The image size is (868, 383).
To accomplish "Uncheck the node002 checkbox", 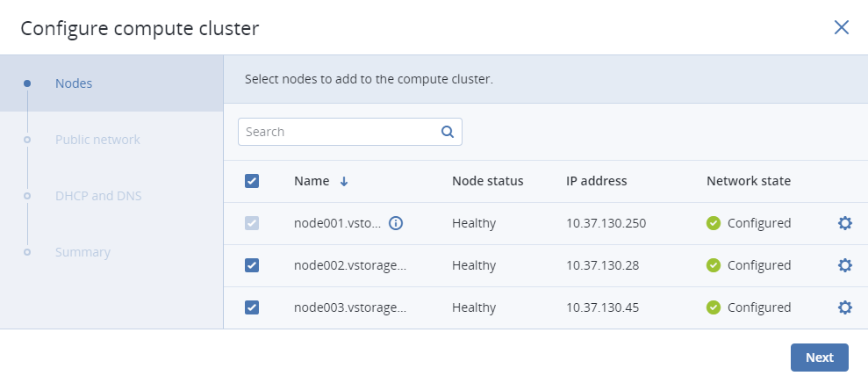I will tap(252, 265).
